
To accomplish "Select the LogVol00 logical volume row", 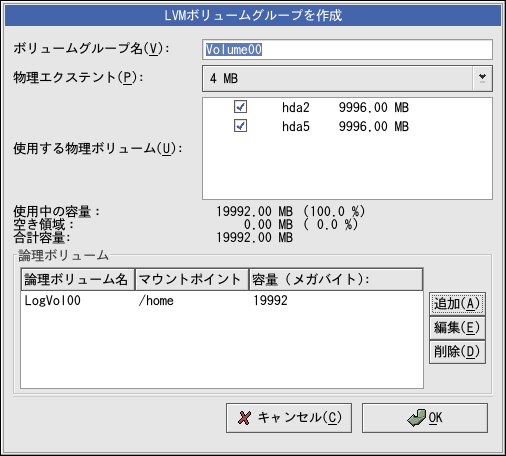I will [222, 301].
